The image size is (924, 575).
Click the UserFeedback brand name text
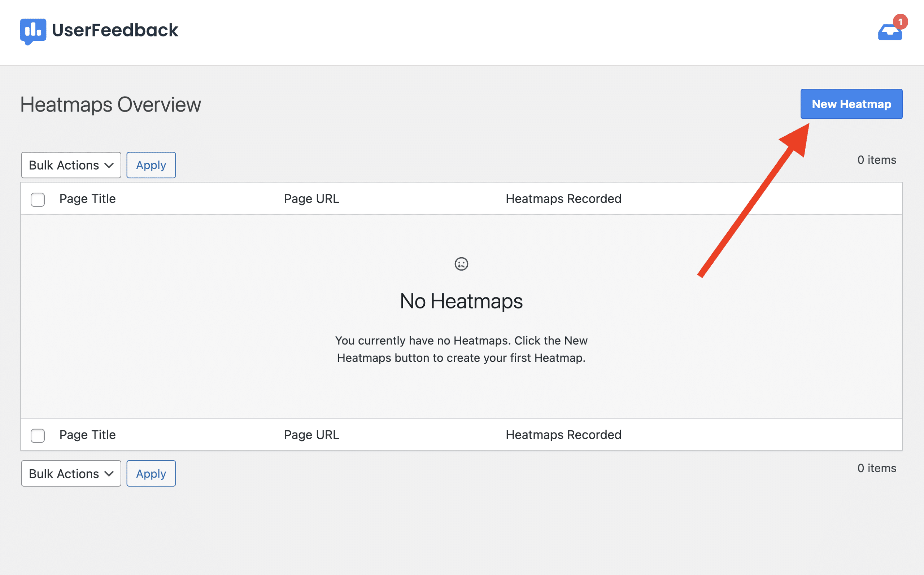[115, 30]
